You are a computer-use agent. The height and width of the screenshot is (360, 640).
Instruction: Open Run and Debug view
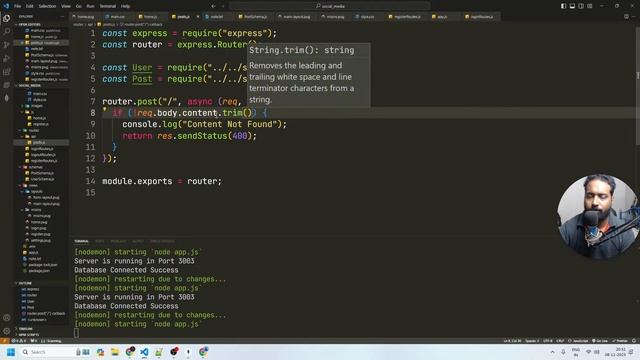[7, 58]
